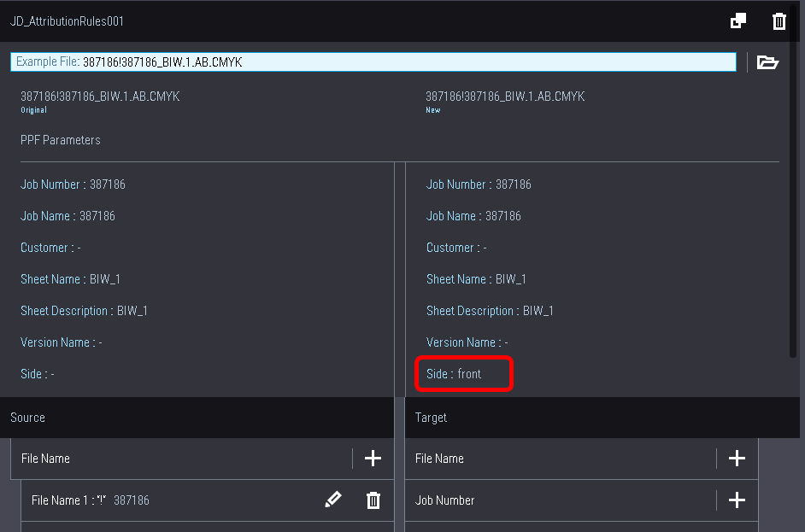
Task: Click New 'Sheet Description : BIW_1' text
Action: pyautogui.click(x=490, y=311)
